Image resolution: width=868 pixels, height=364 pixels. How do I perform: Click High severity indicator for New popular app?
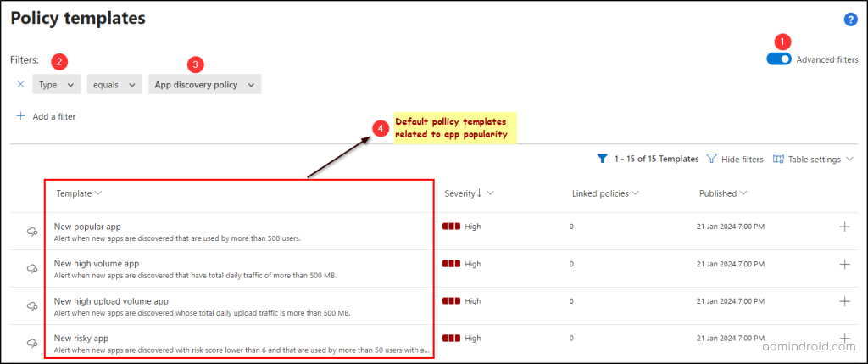(462, 227)
